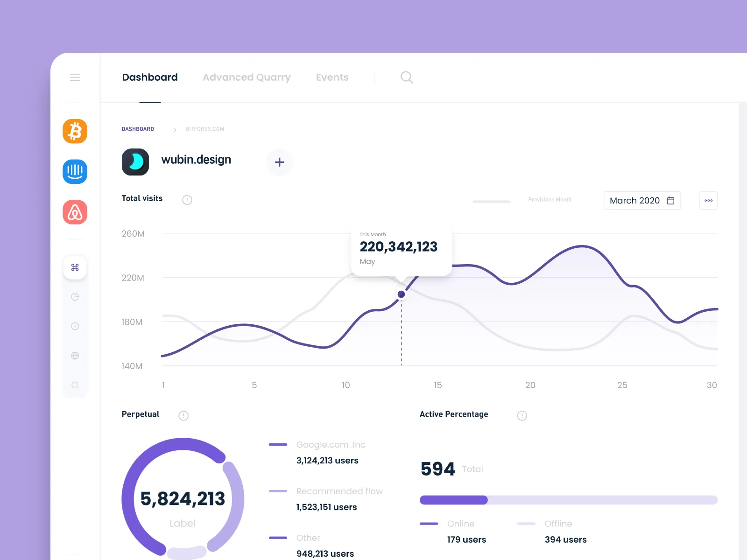Expand the DASHBOARD breadcrumb chevron

(x=175, y=130)
